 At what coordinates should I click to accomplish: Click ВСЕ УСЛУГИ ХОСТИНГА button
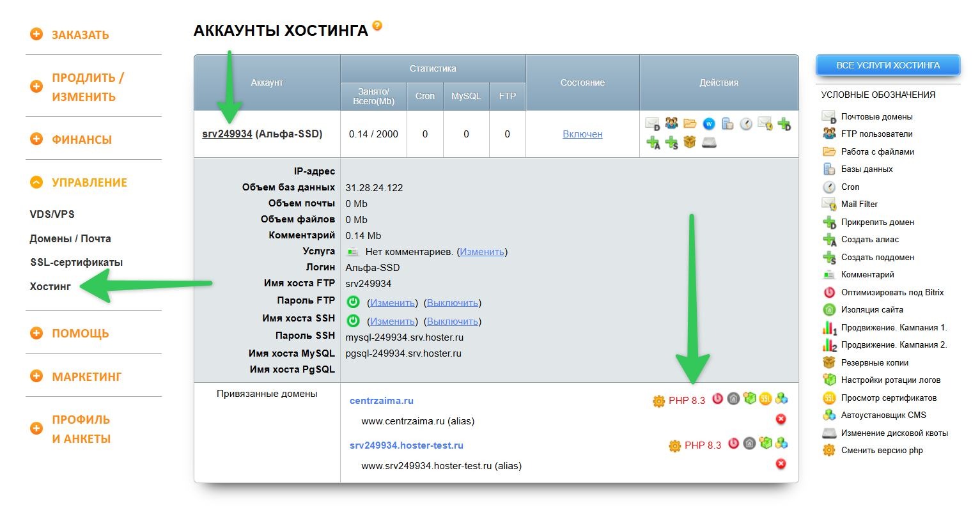tap(888, 65)
